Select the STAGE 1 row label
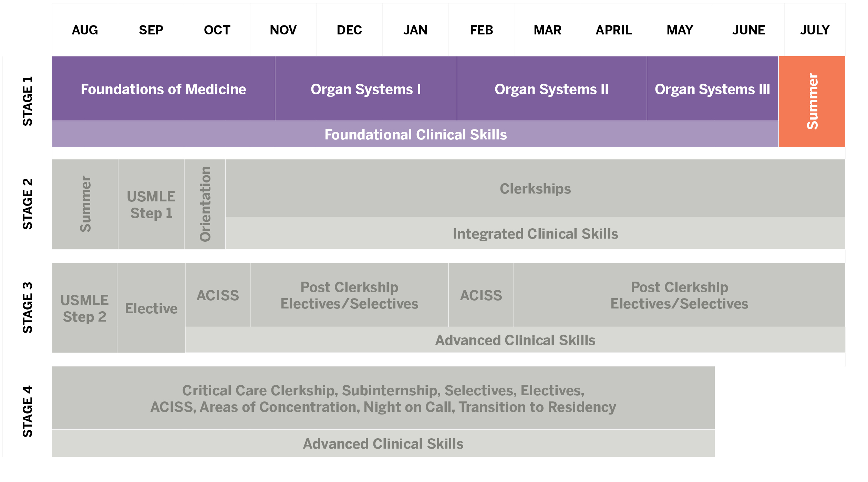Screen dimensions: 868x482 coord(27,101)
